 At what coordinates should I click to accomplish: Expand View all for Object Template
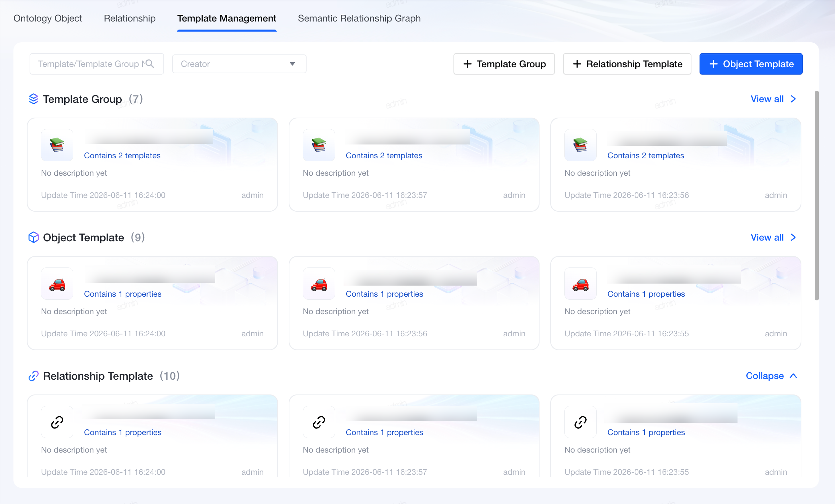773,238
